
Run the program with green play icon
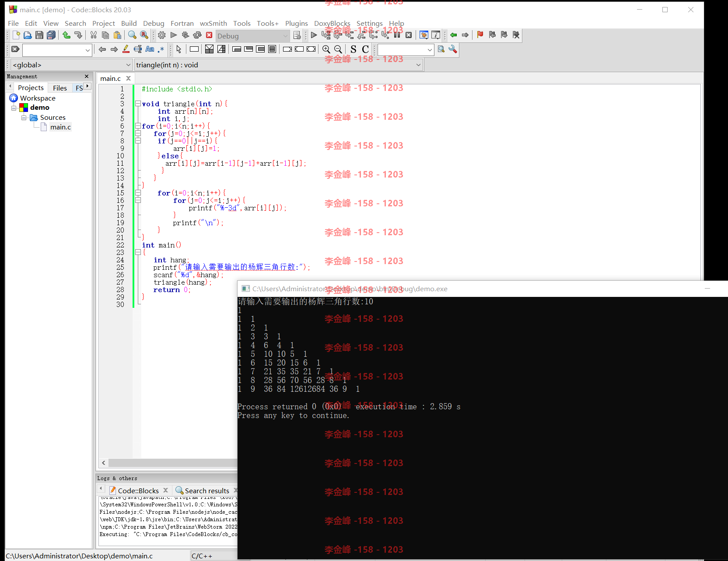[174, 35]
